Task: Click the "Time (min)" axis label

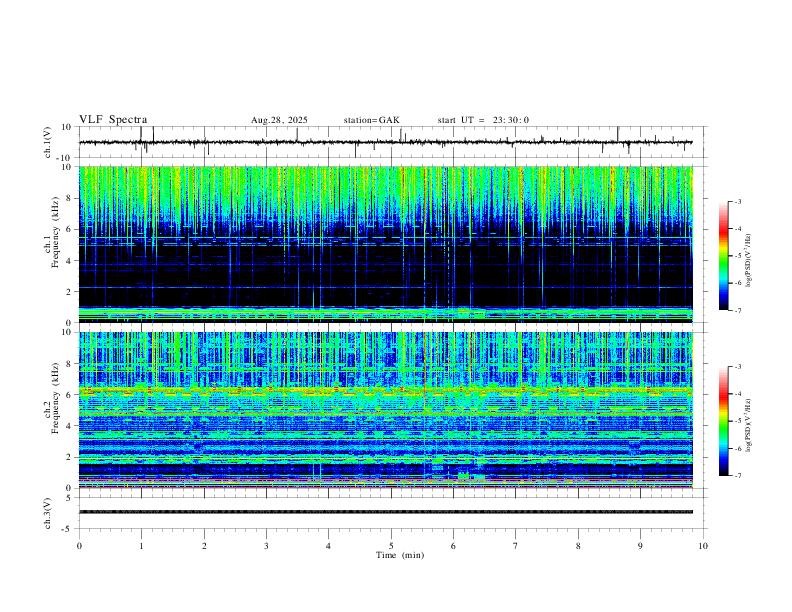Action: (x=400, y=555)
